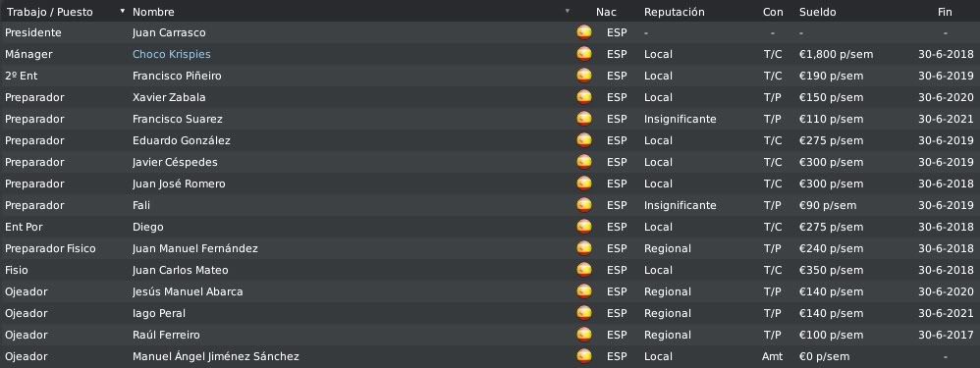
Task: Click flag icon for Juan Carlos Mateo
Action: 583,270
